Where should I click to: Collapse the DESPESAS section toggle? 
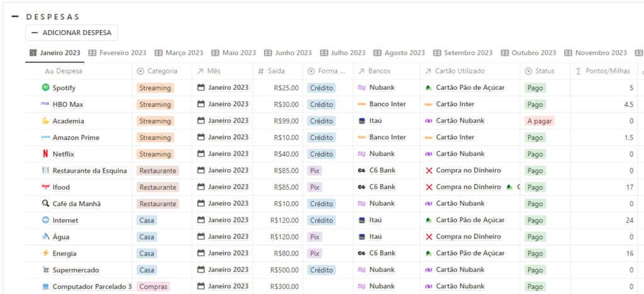click(14, 17)
